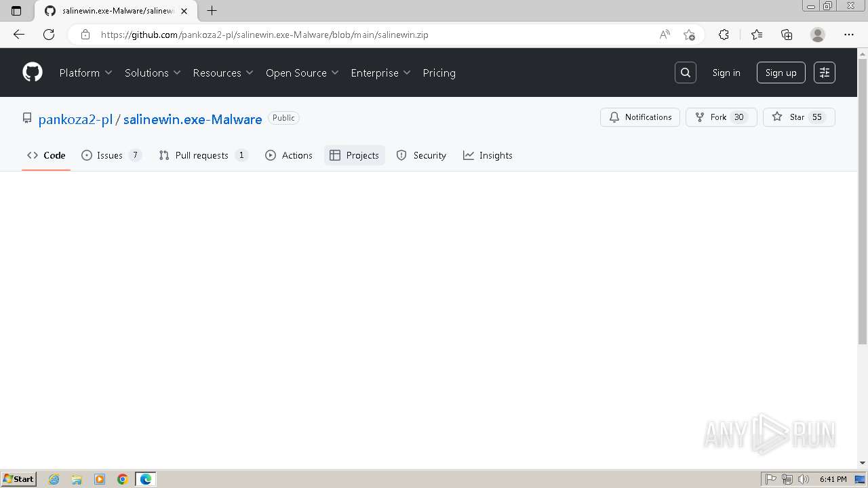Click Sign in link

coord(726,73)
